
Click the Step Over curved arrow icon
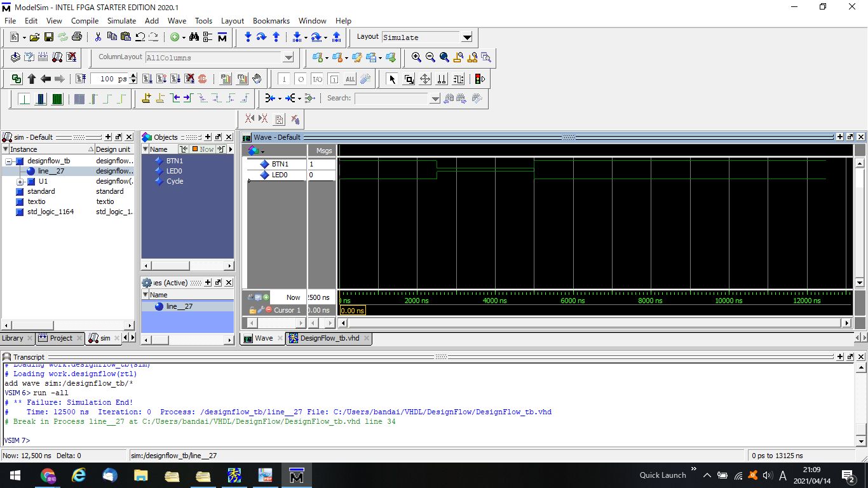[x=261, y=37]
